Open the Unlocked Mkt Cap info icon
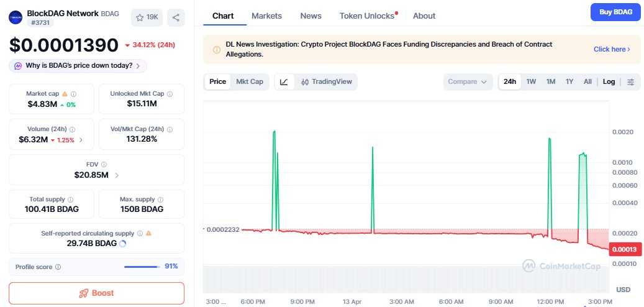This screenshot has height=307, width=644. (x=170, y=94)
